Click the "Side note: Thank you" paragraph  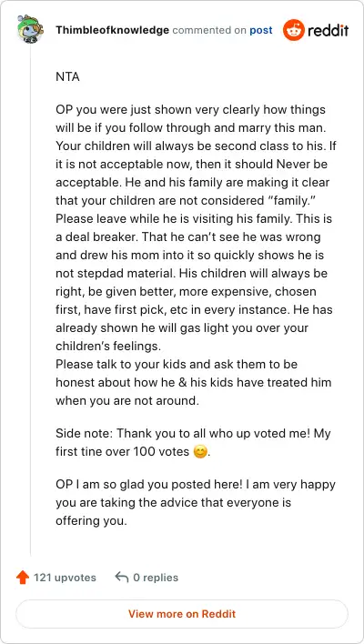pos(193,443)
